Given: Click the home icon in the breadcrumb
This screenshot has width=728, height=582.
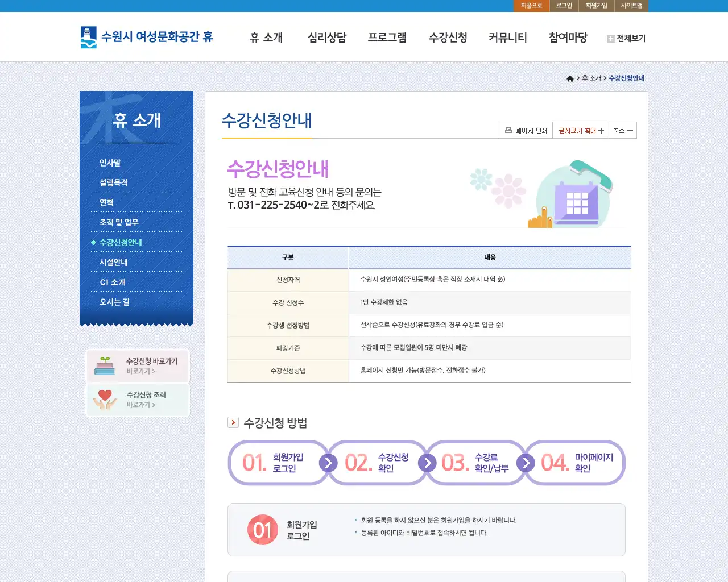Looking at the screenshot, I should click(x=570, y=78).
